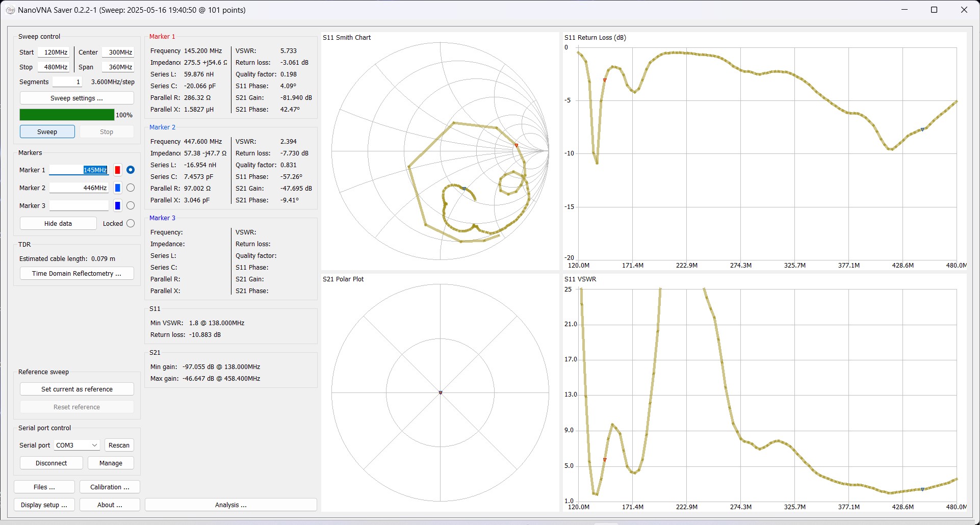980x525 pixels.
Task: Change Marker 1 red color swatch
Action: [x=117, y=170]
